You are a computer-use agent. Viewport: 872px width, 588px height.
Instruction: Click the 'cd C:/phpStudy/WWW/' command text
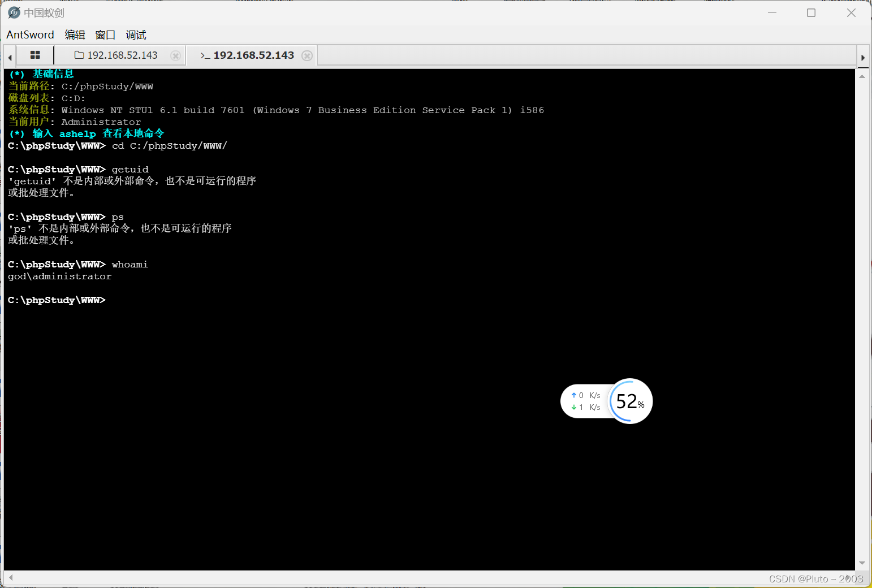[x=169, y=146]
